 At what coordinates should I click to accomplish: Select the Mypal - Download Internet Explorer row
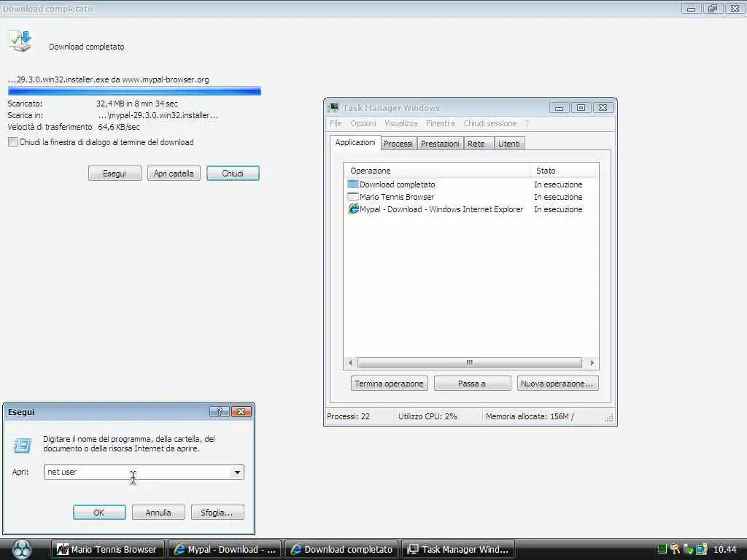tap(471, 209)
